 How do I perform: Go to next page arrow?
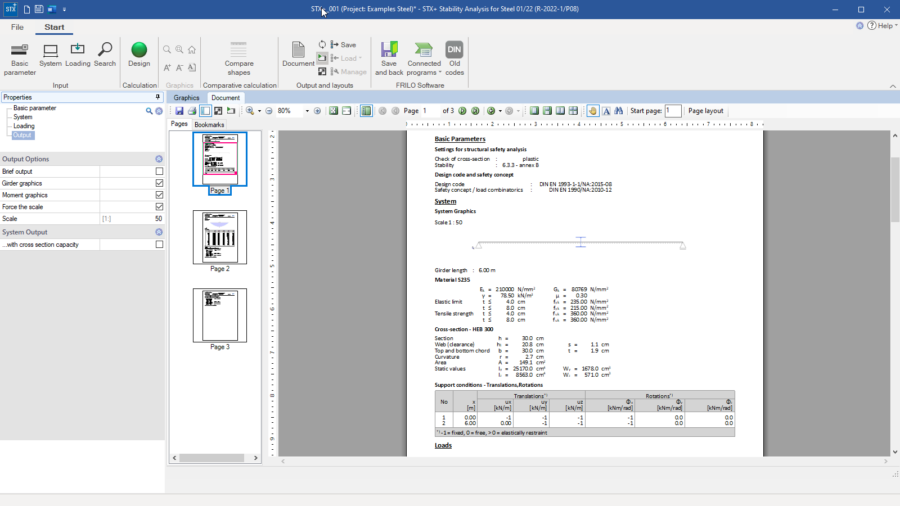coord(462,111)
